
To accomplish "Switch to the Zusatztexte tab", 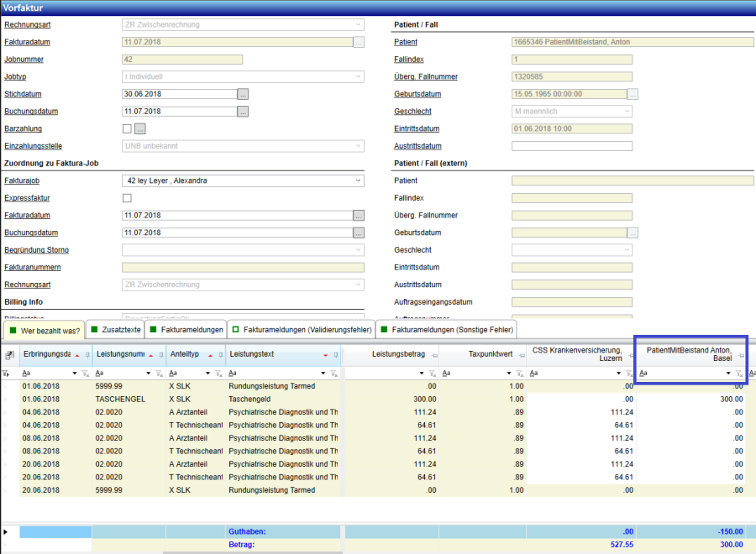I will point(118,330).
